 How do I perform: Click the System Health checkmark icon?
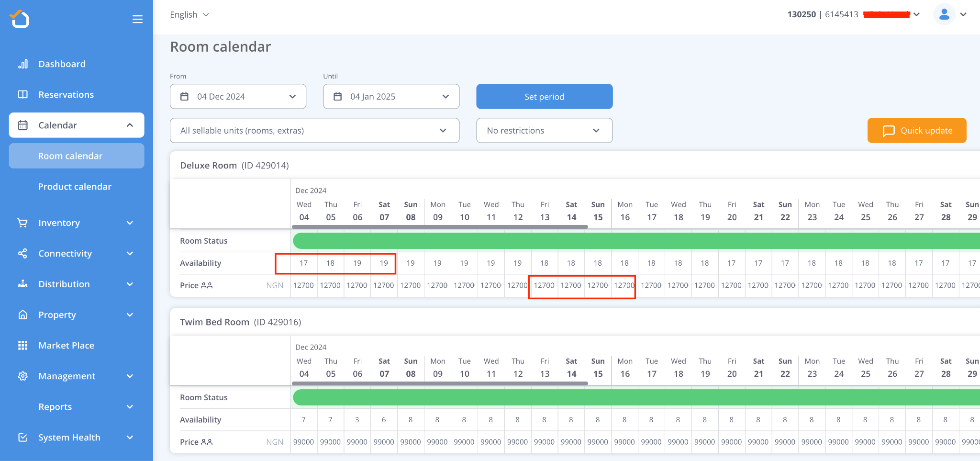click(22, 438)
